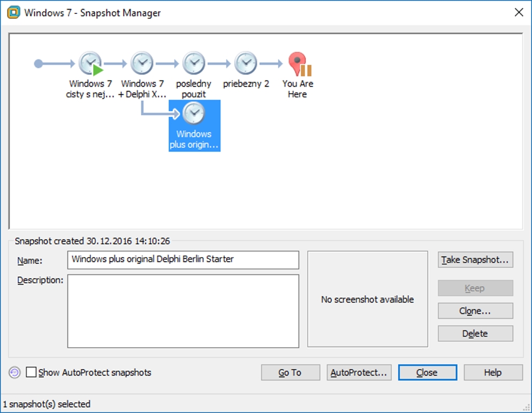Screen dimensions: 532x413
Task: Enable Show AutoProtect snapshots checkbox
Action: click(x=31, y=372)
